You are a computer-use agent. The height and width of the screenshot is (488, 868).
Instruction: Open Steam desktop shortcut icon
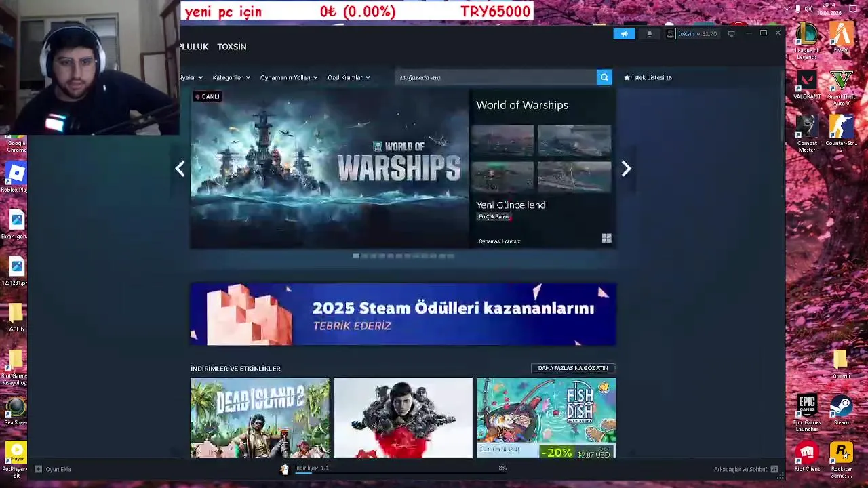coord(842,411)
